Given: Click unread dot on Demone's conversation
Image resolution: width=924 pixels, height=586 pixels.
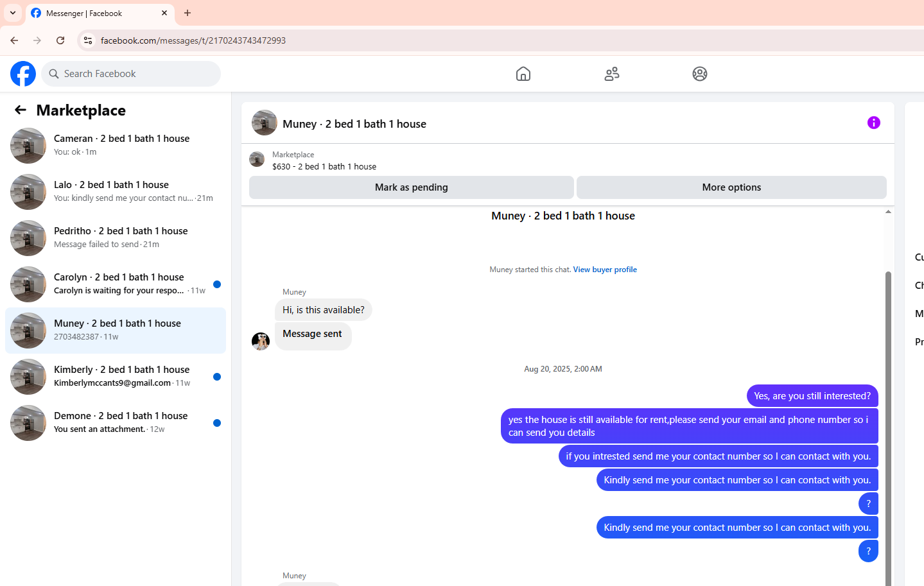Looking at the screenshot, I should [217, 423].
